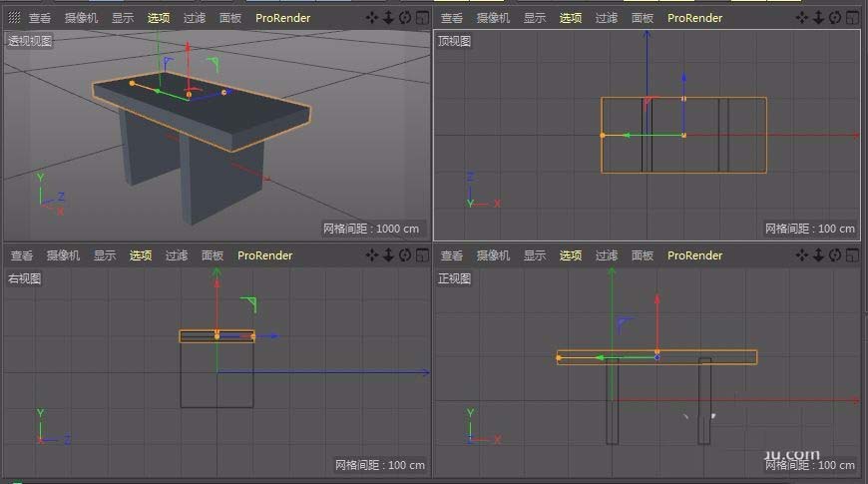The height and width of the screenshot is (484, 868).
Task: Open 查看 menu in perspective viewport
Action: (x=40, y=18)
